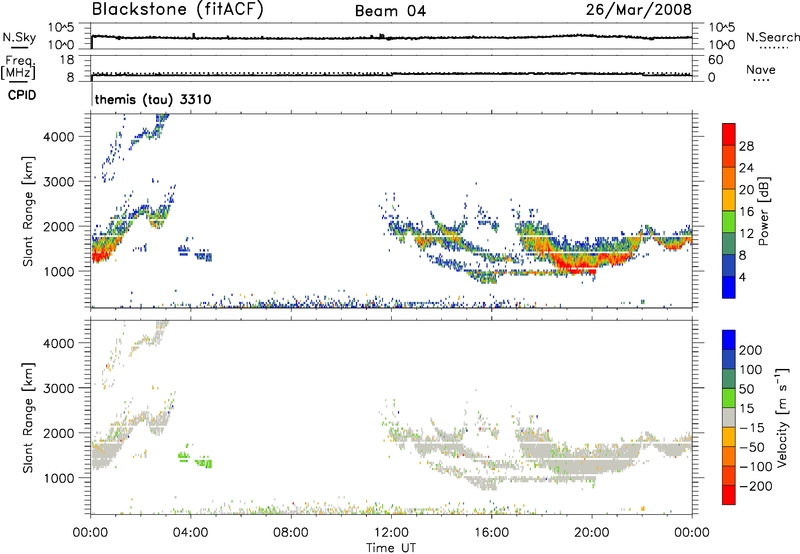The height and width of the screenshot is (554, 800).
Task: Select the 'Beam 04' heading text
Action: [x=390, y=11]
